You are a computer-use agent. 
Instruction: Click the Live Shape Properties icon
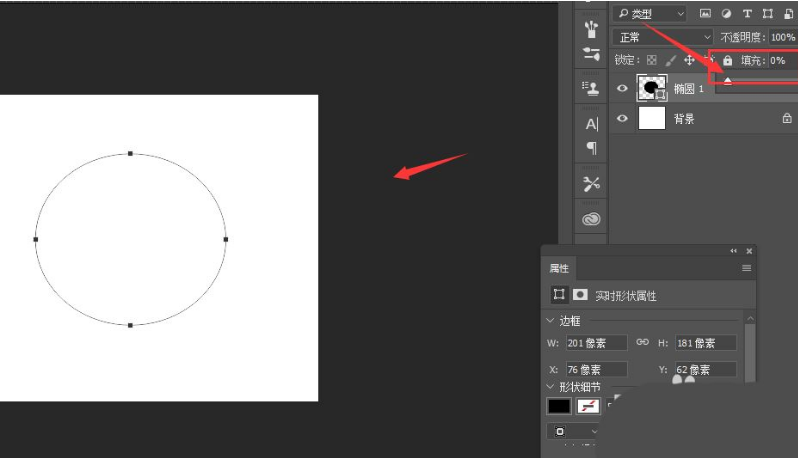559,295
